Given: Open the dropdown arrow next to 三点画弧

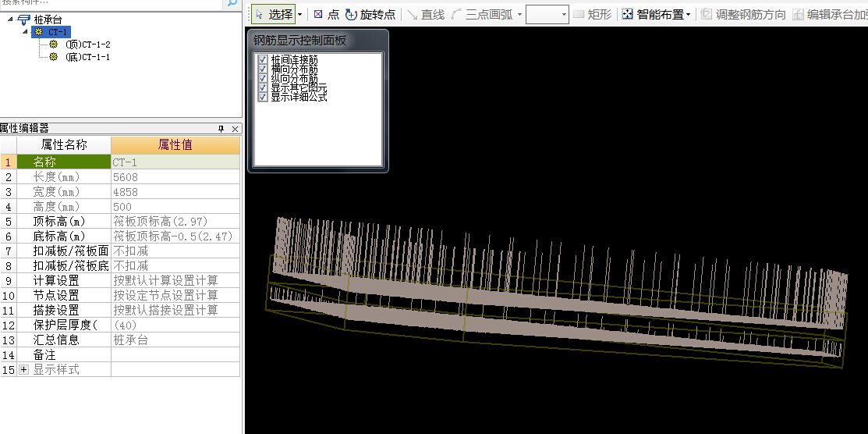Looking at the screenshot, I should [519, 14].
